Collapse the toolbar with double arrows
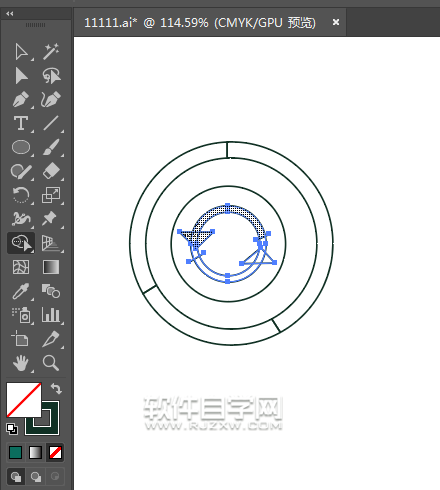Viewport: 440px width, 490px height. pos(10,14)
